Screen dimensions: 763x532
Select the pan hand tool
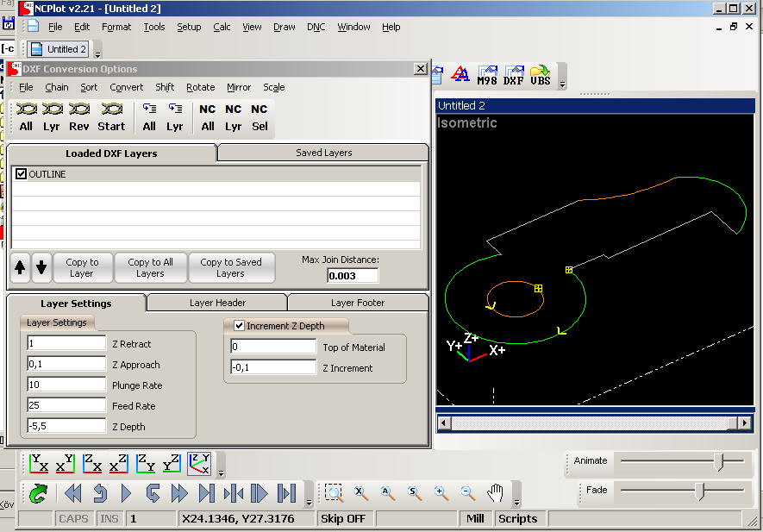click(495, 493)
